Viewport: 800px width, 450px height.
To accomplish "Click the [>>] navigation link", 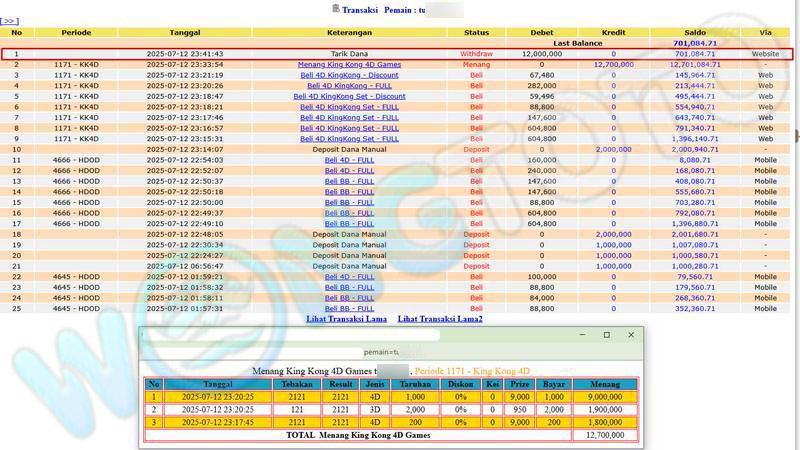I will pos(9,20).
